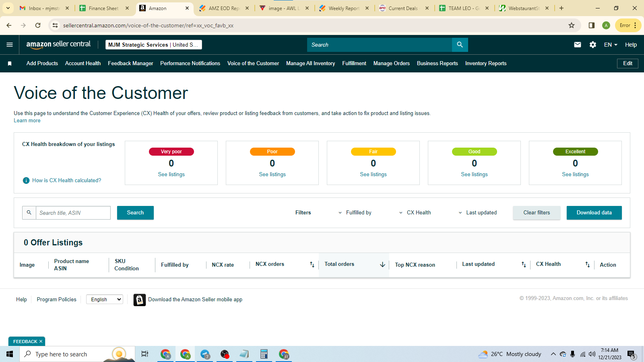Show hidden system tray icons
644x362 pixels.
click(553, 354)
